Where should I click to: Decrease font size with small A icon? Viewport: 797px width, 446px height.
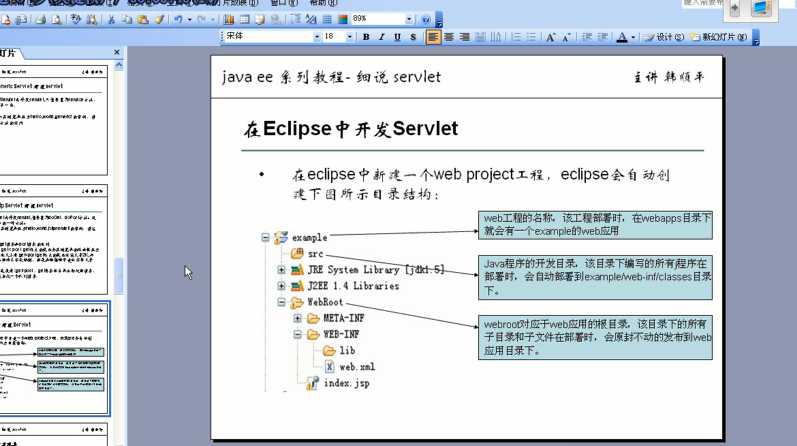[566, 37]
